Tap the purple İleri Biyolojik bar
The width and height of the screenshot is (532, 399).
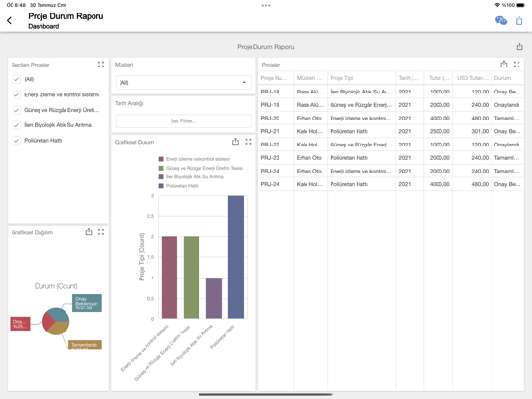[x=214, y=298]
